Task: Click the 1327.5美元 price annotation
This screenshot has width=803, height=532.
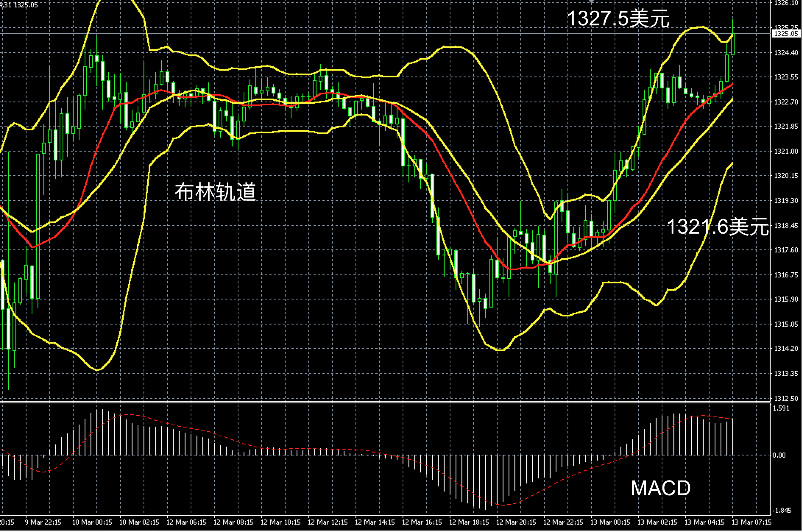Action: [x=618, y=18]
